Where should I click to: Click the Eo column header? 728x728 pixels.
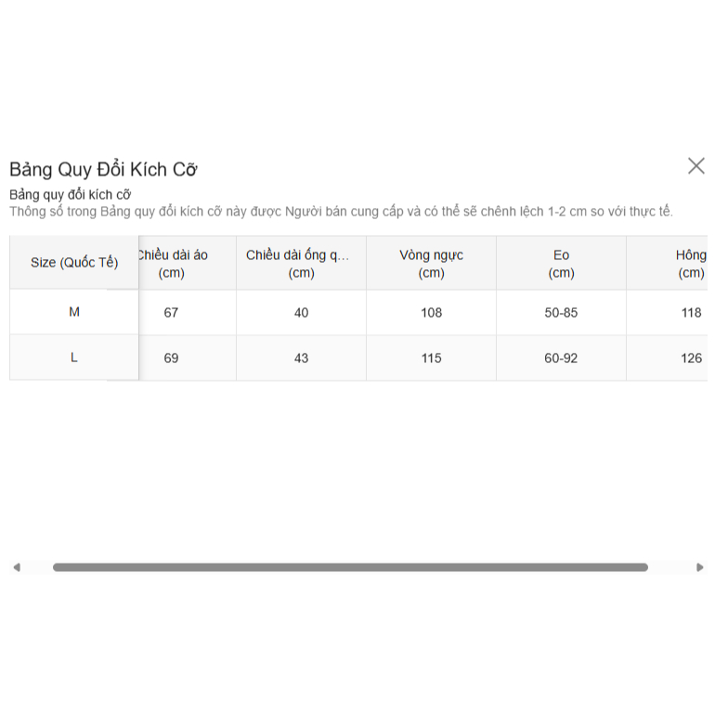pyautogui.click(x=561, y=263)
